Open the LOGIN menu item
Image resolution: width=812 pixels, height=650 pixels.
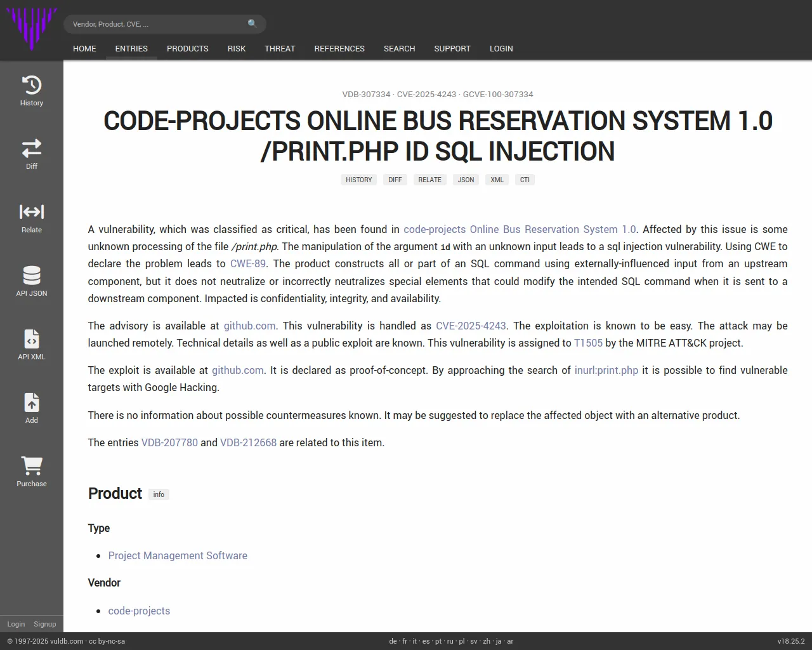click(501, 49)
